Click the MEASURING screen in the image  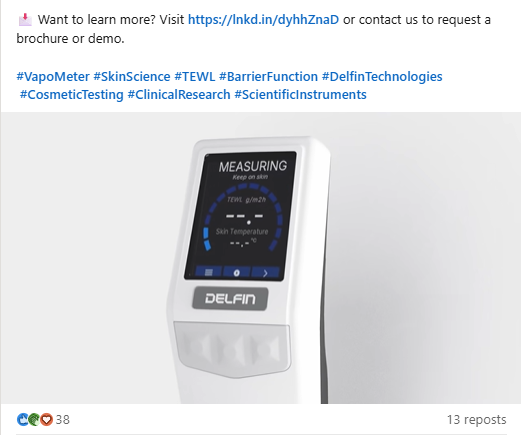click(240, 216)
